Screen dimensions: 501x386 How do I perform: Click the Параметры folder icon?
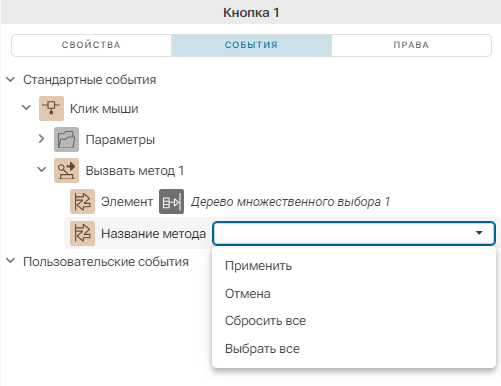coord(67,139)
